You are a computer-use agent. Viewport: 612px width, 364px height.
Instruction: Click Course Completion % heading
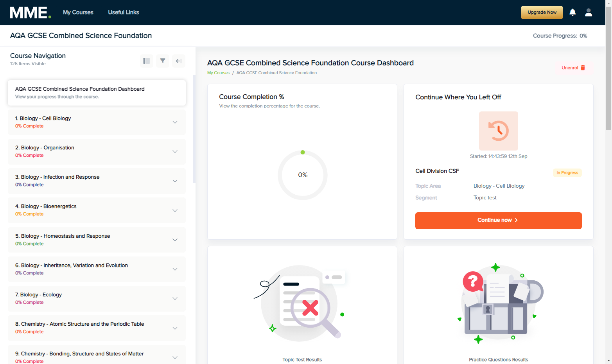point(251,97)
